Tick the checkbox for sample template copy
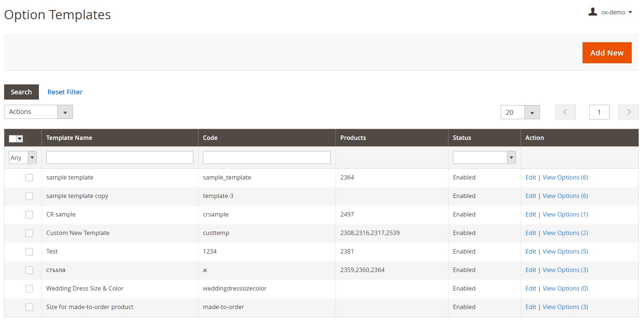Image resolution: width=644 pixels, height=322 pixels. click(x=29, y=196)
